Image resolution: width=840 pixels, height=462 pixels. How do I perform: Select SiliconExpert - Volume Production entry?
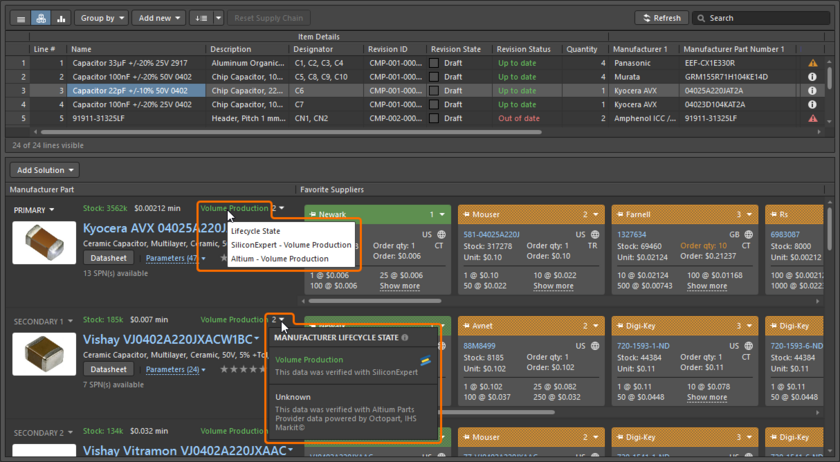click(291, 245)
